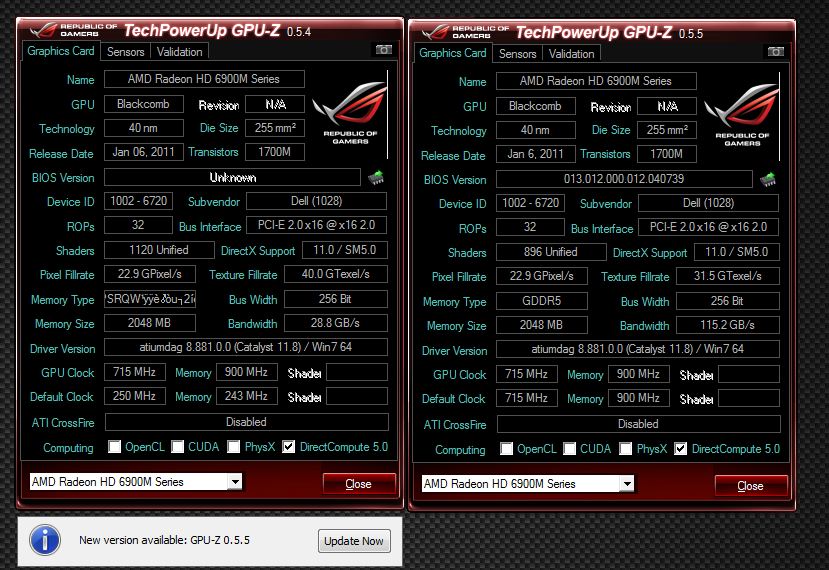Image resolution: width=829 pixels, height=570 pixels.
Task: Click Close button in GPU-Z 0.5.5
Action: 751,486
